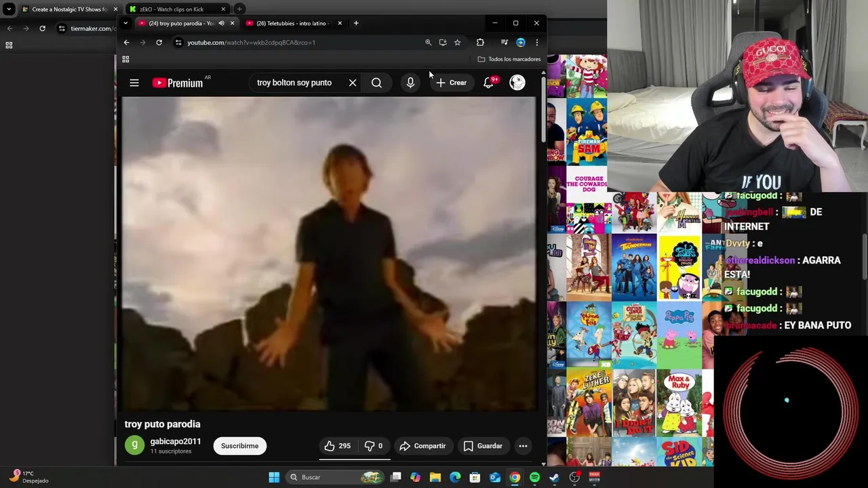Go to YouTube Premium home logo

coord(178,83)
